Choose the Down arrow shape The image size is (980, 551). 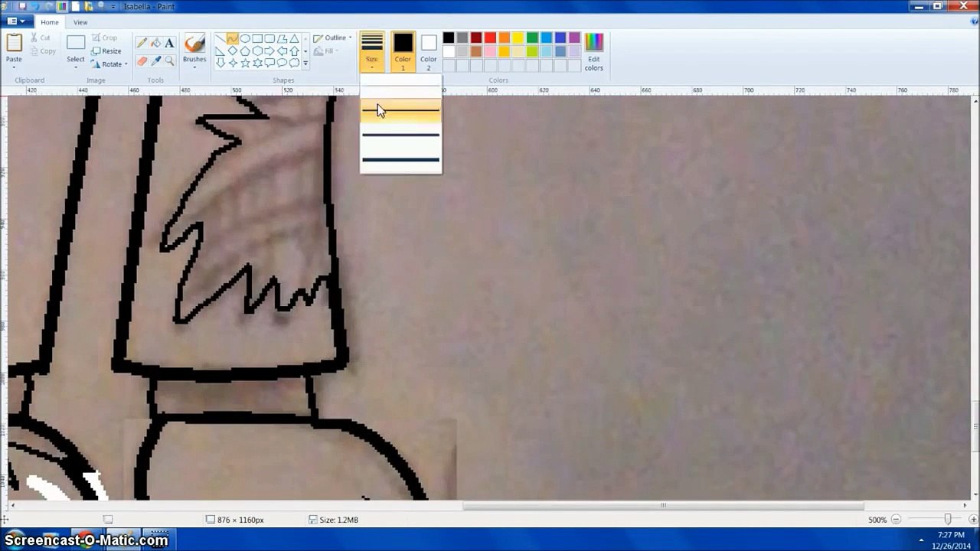220,64
